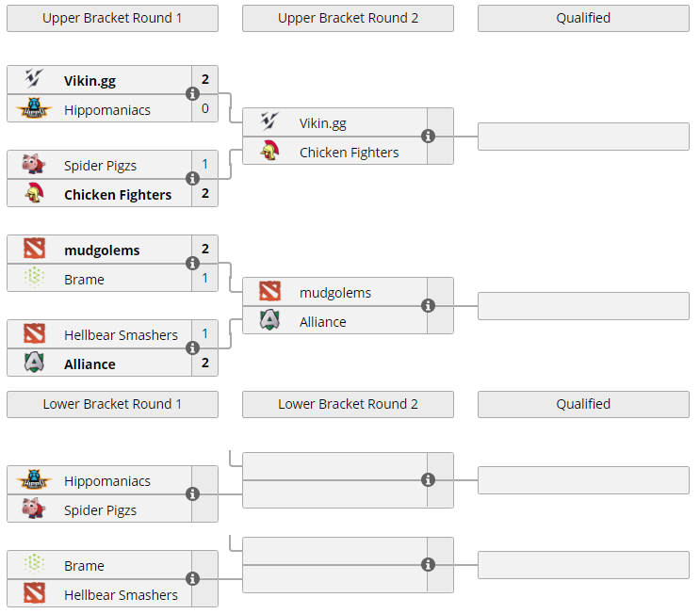Click the Vikin.gg team logo in Round 1
Image resolution: width=700 pixels, height=614 pixels.
(x=34, y=80)
